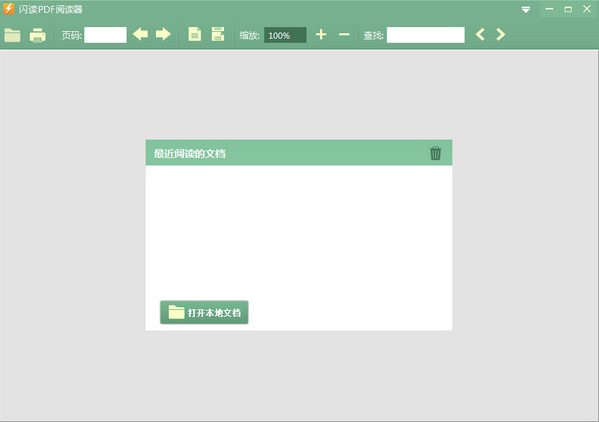Click the 打开本地文档 button
The image size is (599, 422).
click(204, 312)
